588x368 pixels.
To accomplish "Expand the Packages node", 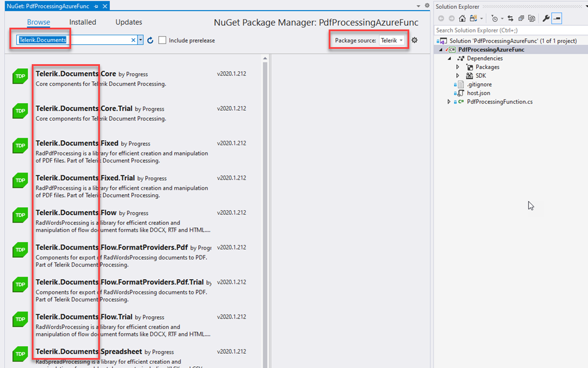I will pos(457,67).
